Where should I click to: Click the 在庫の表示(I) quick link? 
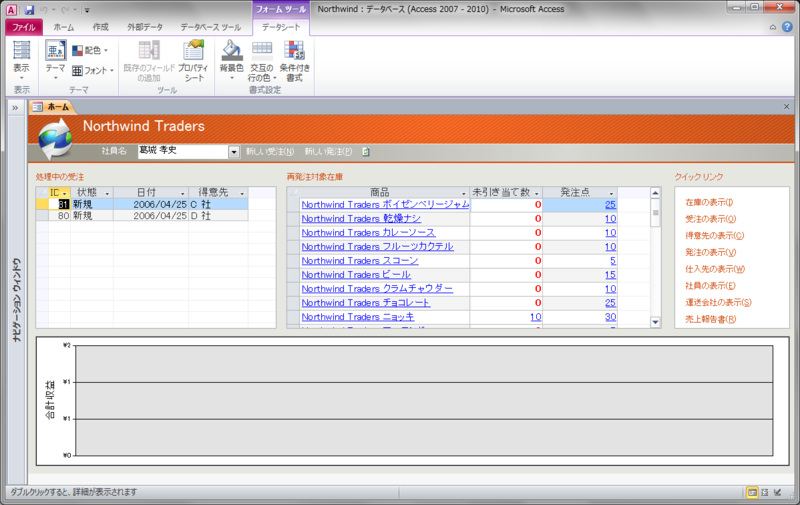pos(709,203)
